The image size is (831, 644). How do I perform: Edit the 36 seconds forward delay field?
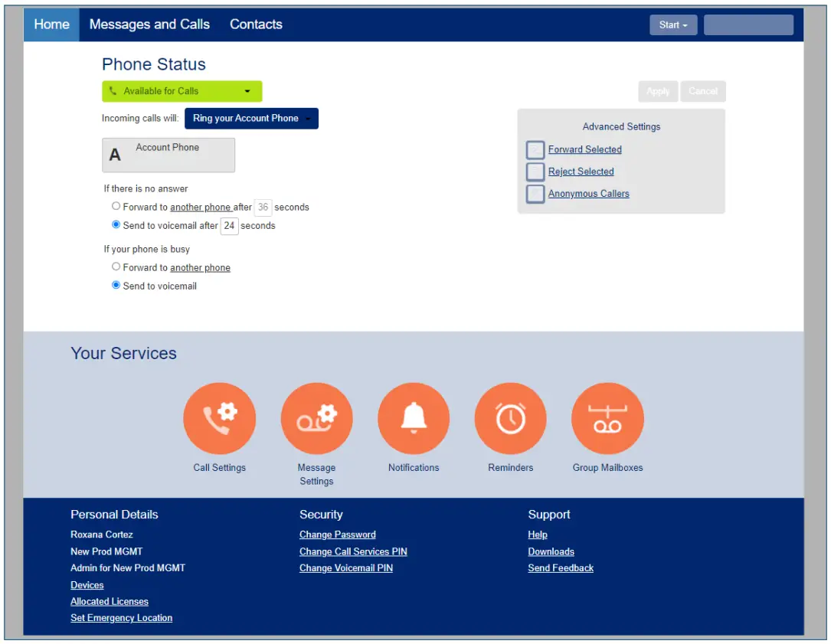263,208
